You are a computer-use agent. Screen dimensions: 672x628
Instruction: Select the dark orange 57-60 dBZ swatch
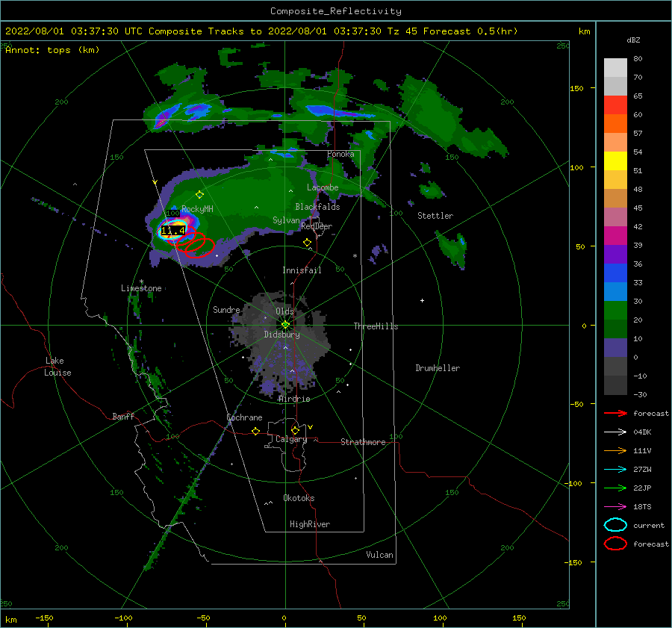coord(615,124)
